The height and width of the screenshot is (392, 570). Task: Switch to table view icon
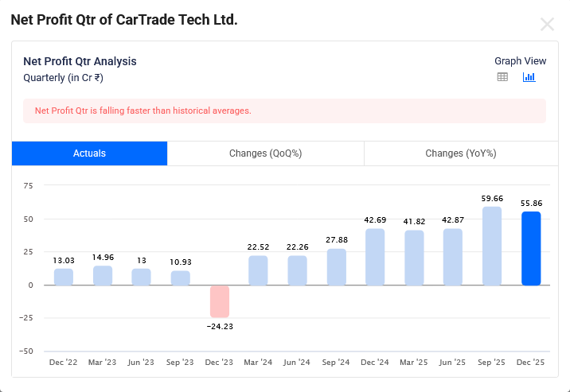click(502, 77)
